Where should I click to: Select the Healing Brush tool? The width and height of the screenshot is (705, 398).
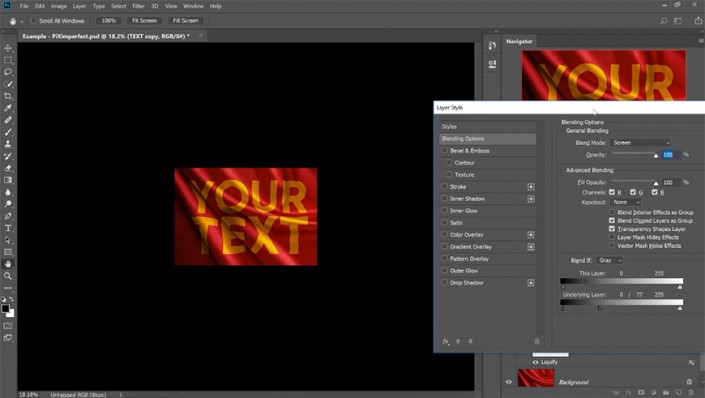coord(8,120)
